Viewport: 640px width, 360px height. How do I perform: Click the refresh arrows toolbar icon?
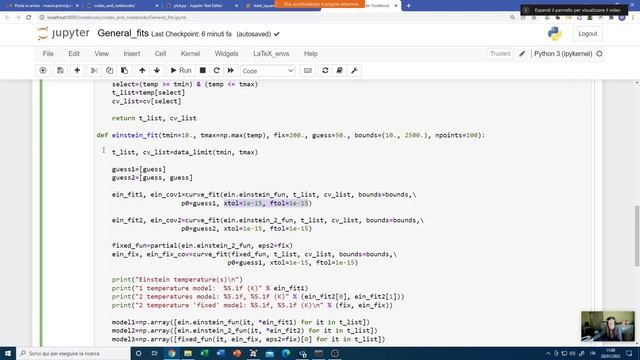pos(325,71)
